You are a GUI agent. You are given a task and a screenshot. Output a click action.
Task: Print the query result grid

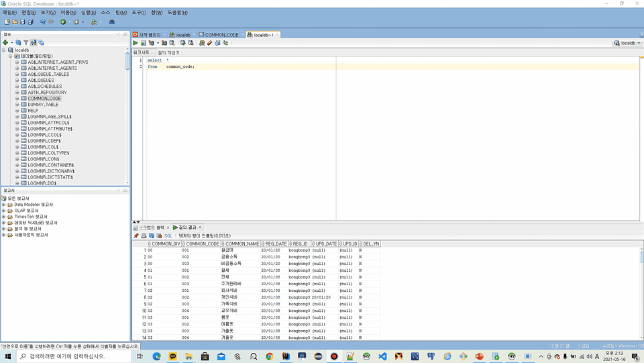click(x=144, y=236)
